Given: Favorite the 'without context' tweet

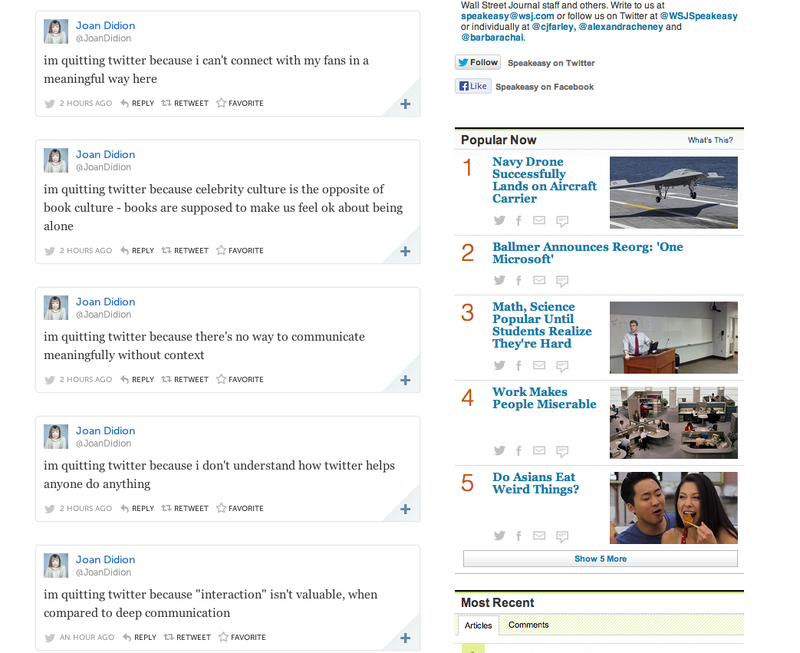Looking at the screenshot, I should click(240, 380).
